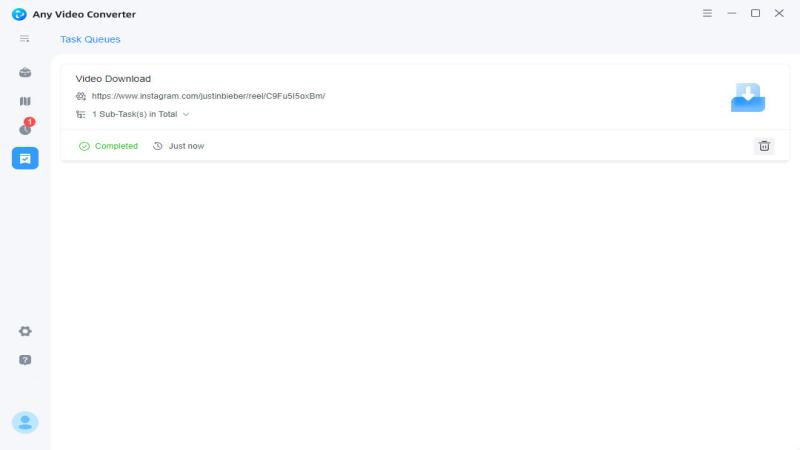This screenshot has width=800, height=450.
Task: Open Settings gear in sidebar
Action: pyautogui.click(x=25, y=331)
